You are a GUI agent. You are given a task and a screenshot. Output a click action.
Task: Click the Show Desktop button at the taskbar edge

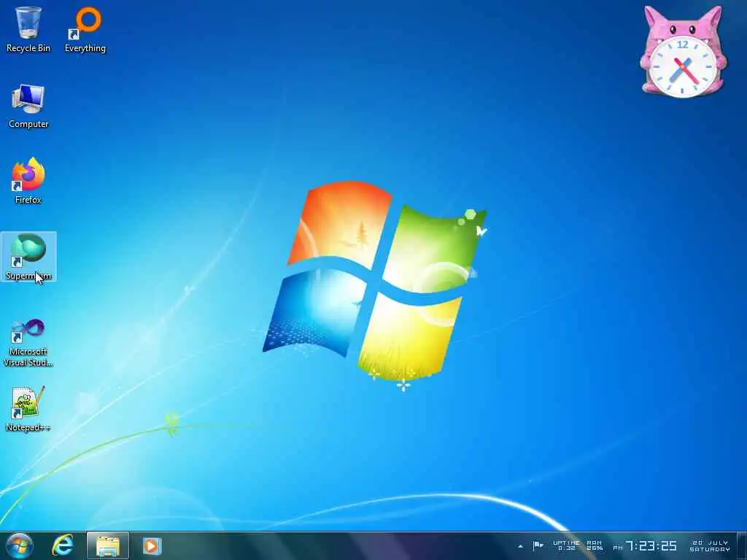point(742,545)
